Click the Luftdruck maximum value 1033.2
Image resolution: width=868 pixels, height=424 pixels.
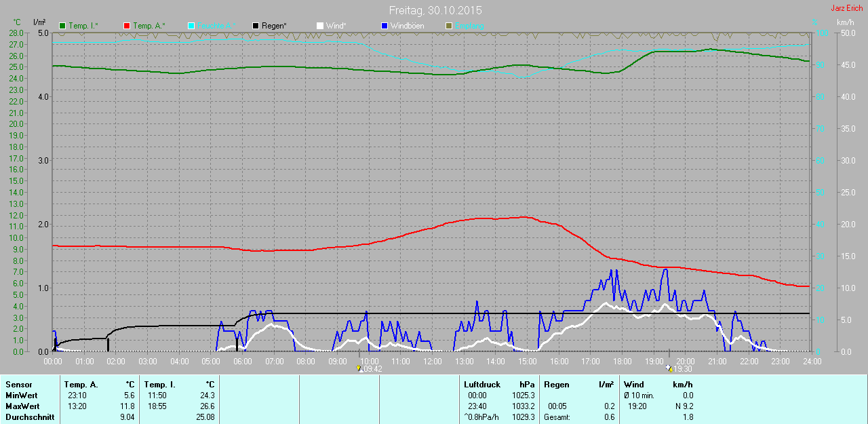point(523,406)
